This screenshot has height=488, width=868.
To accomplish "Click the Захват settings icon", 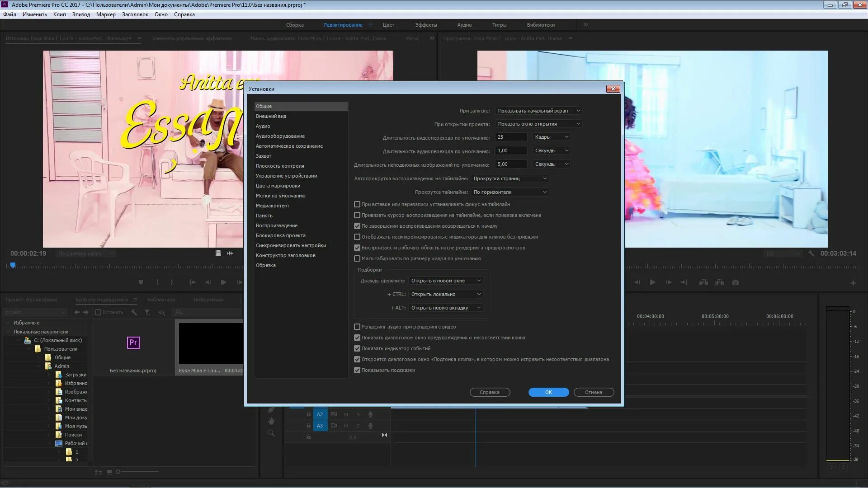I will click(x=263, y=155).
